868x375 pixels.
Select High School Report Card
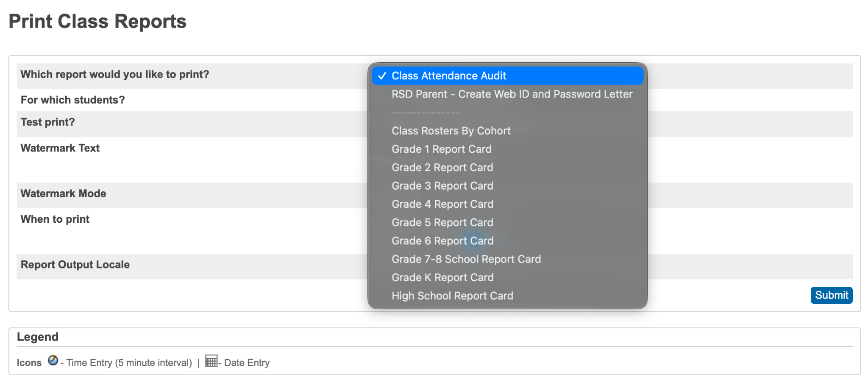507,296
